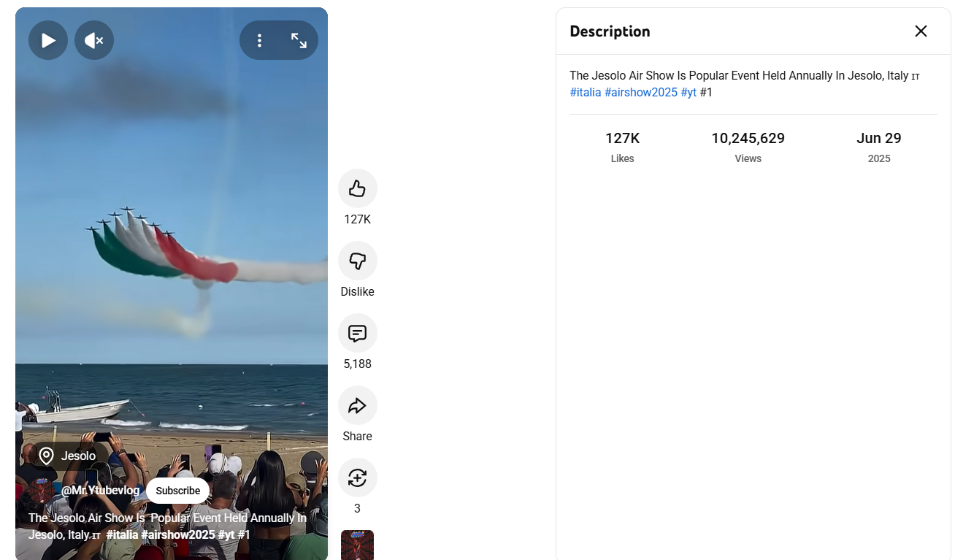Unmute the video sound
Screen dimensions: 955x560
coord(94,41)
